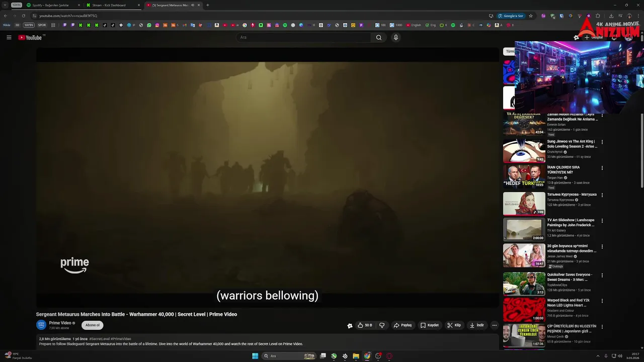The height and width of the screenshot is (362, 644).
Task: Show hidden system tray icons
Action: (598, 356)
